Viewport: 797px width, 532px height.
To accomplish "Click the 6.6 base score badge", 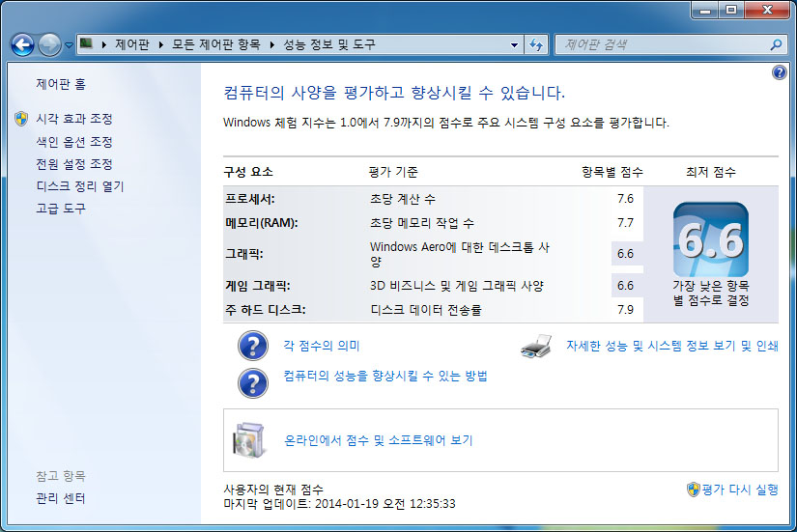I will tap(711, 239).
